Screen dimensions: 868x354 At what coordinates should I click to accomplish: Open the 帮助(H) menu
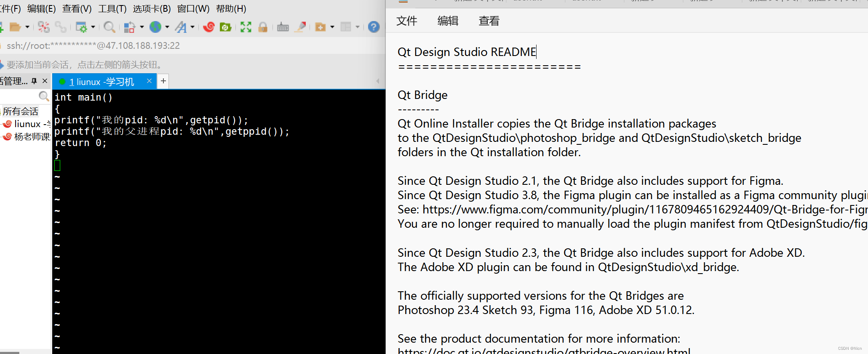pyautogui.click(x=231, y=8)
